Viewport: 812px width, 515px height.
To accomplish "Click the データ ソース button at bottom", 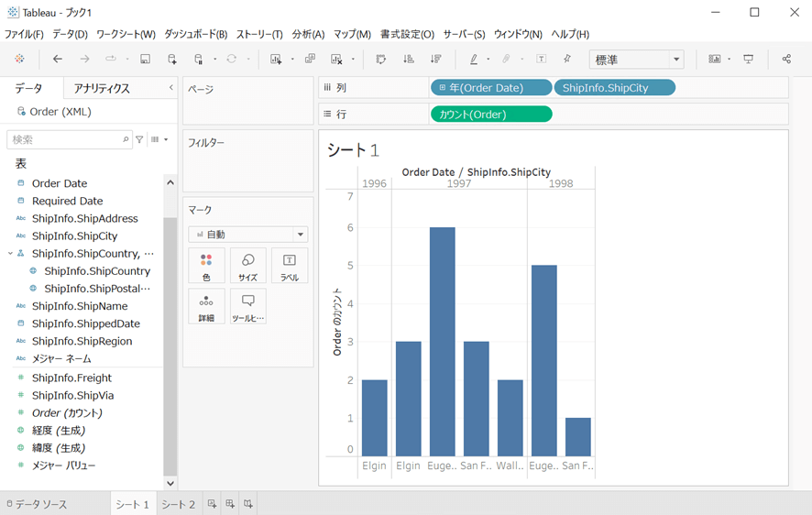I will point(37,504).
